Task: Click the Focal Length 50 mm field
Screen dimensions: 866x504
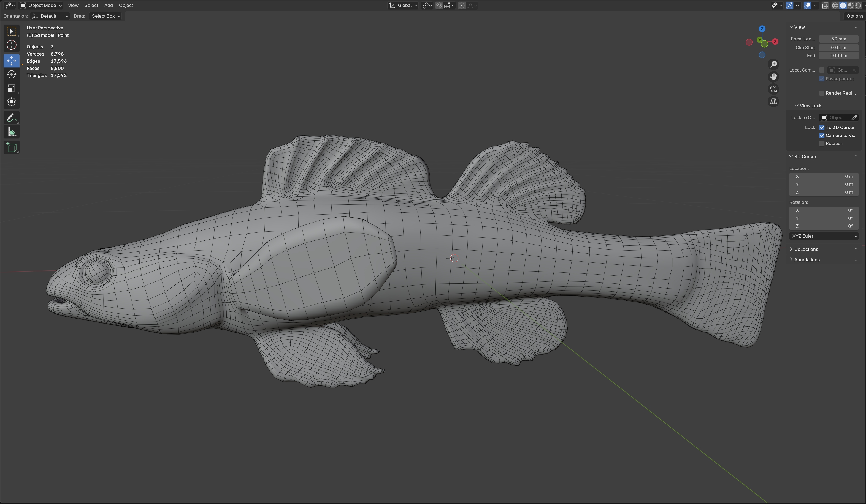Action: (x=838, y=39)
